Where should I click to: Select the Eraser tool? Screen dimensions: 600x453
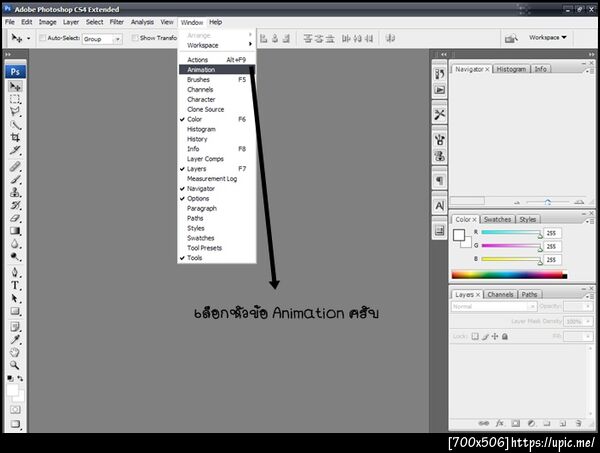[15, 218]
